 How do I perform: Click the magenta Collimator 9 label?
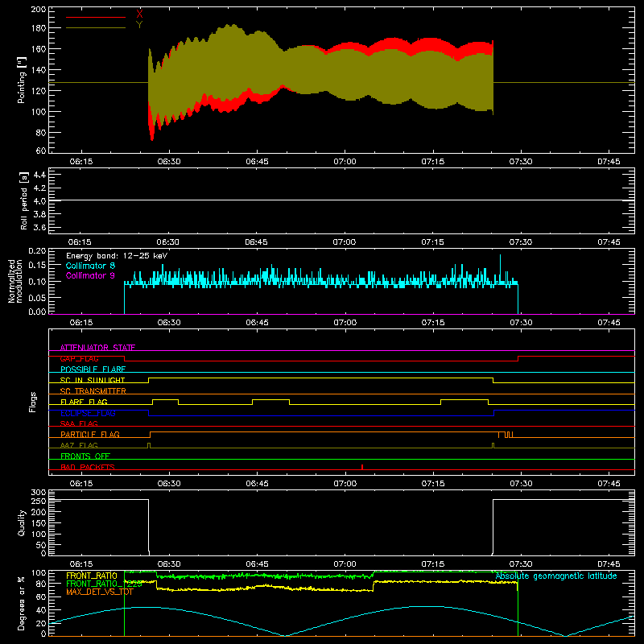[x=90, y=275]
